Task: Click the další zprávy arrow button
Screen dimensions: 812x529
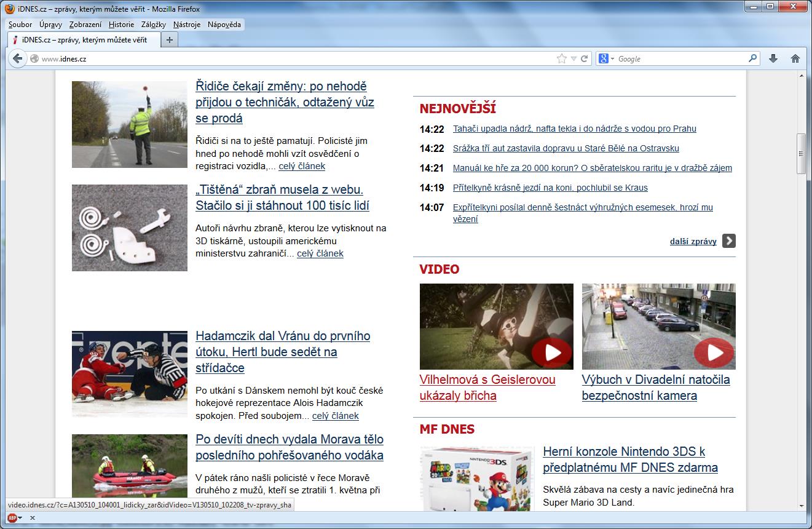Action: [728, 241]
